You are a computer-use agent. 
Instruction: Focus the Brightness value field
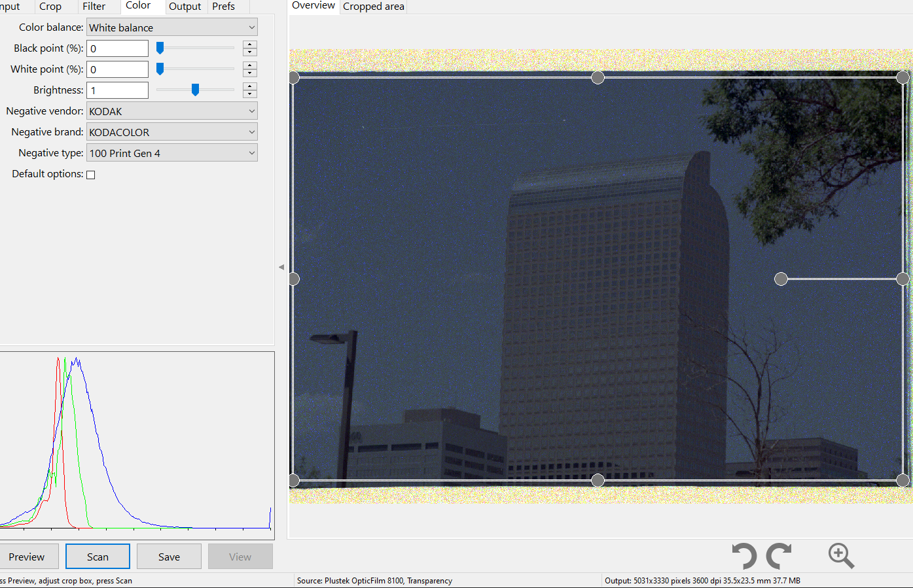pos(118,90)
